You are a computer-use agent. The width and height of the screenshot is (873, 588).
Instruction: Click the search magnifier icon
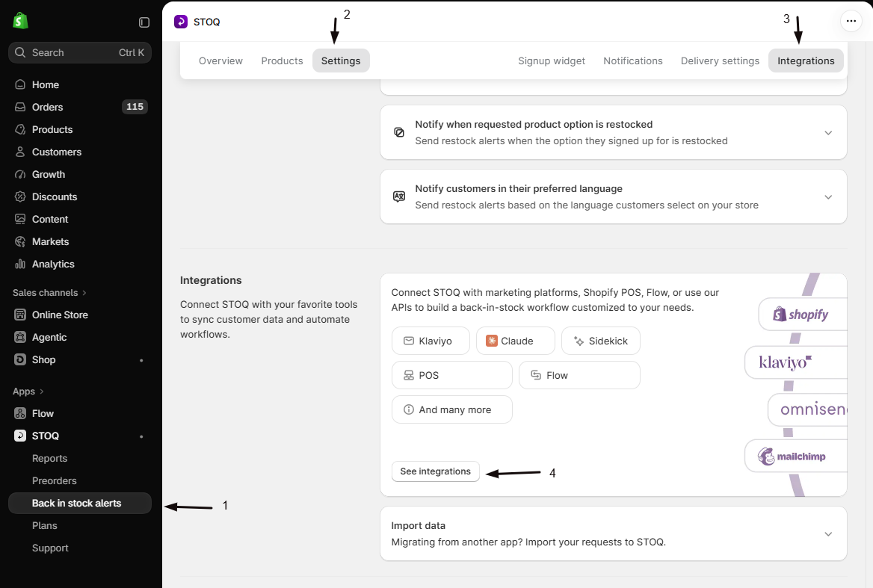coord(20,52)
